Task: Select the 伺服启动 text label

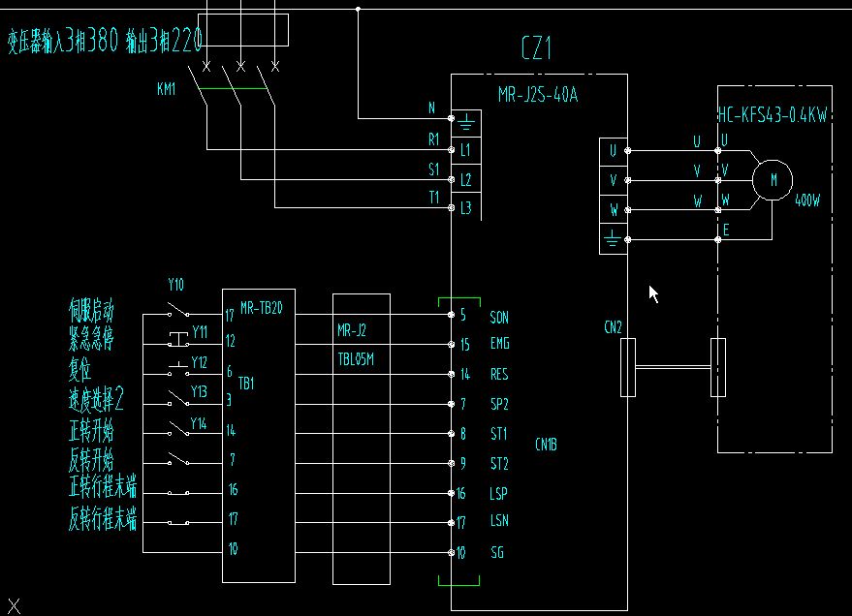Action: coord(91,312)
